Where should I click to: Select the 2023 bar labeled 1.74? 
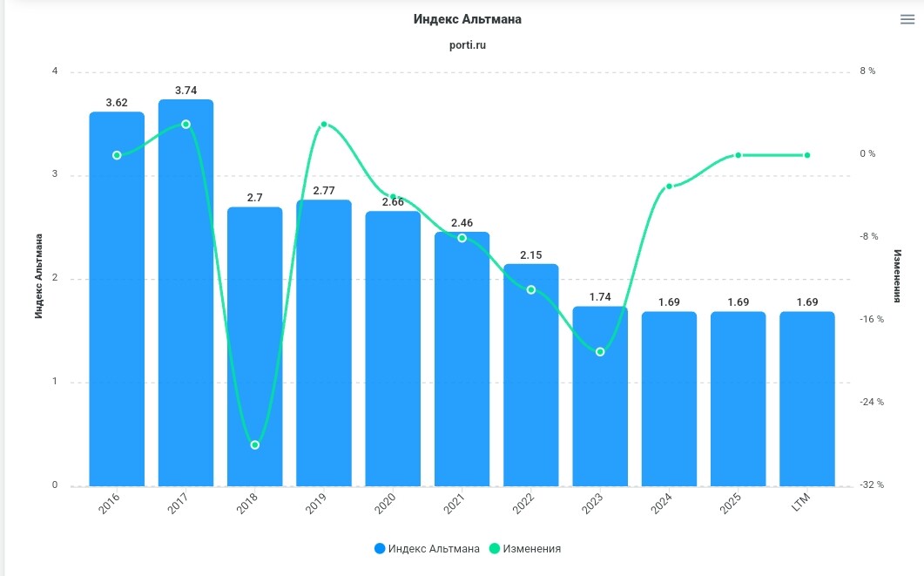click(600, 410)
